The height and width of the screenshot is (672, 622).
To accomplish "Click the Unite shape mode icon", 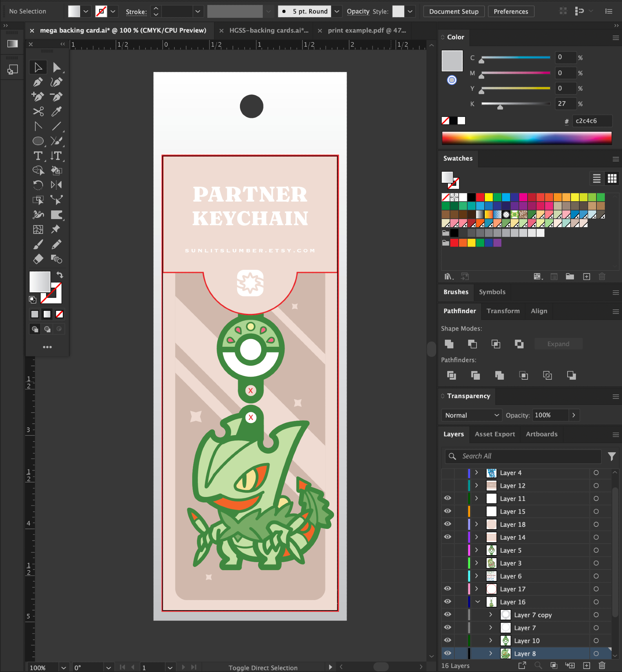I will 449,344.
